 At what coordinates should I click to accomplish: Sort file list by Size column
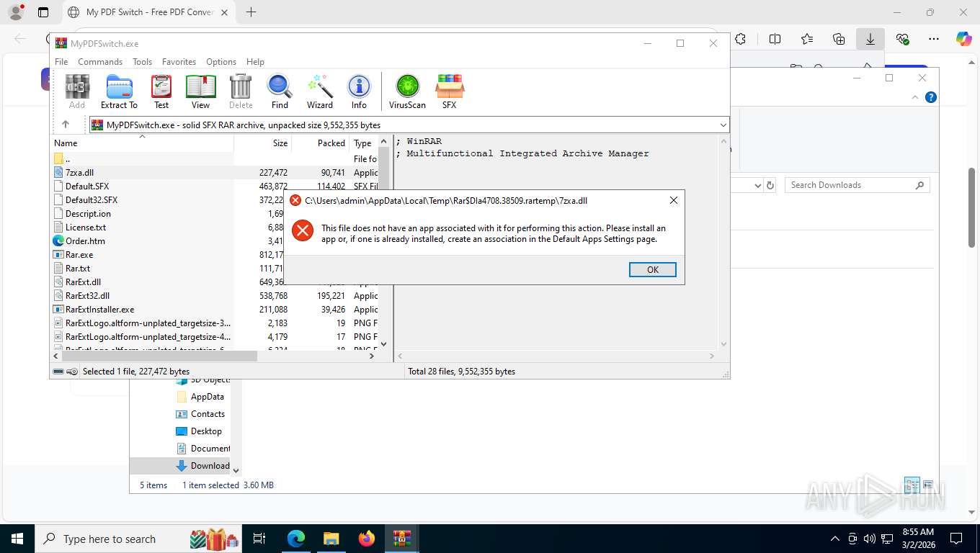tap(262, 143)
